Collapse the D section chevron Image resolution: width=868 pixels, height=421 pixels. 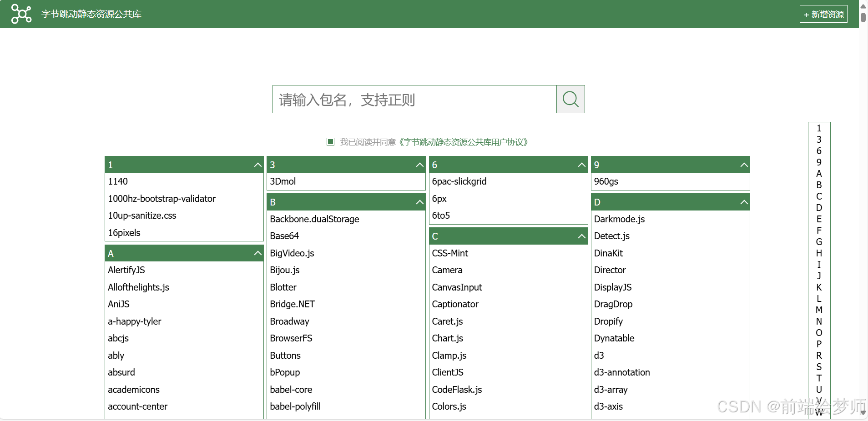744,202
